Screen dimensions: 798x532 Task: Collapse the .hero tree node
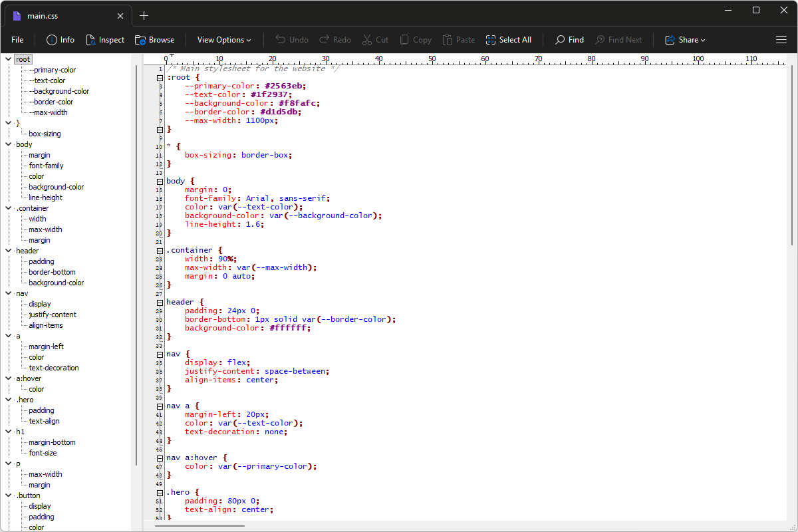tap(8, 400)
